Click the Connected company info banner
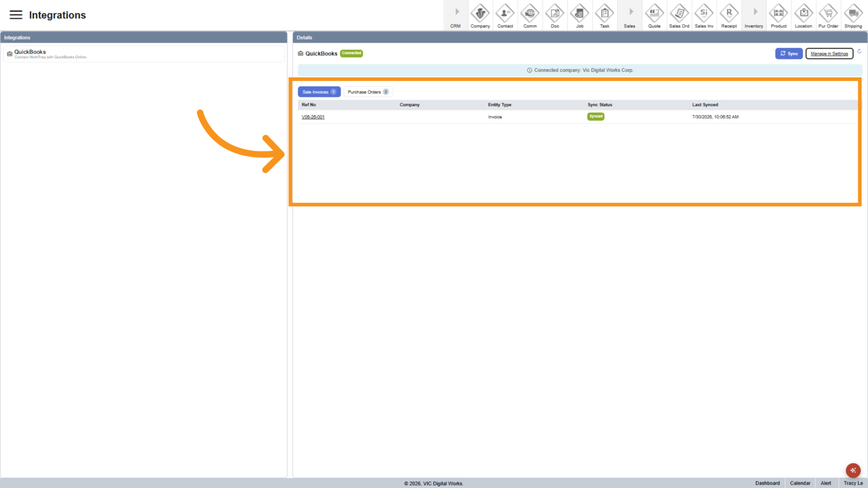Viewport: 868px width, 488px height. pyautogui.click(x=580, y=70)
